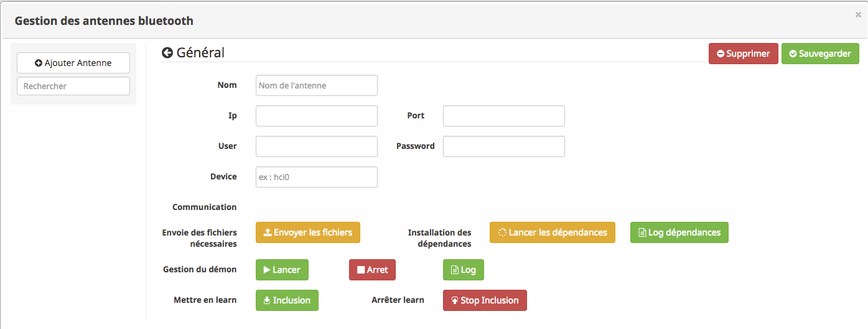
Task: Click the back arrow icon beside Général
Action: (x=167, y=53)
